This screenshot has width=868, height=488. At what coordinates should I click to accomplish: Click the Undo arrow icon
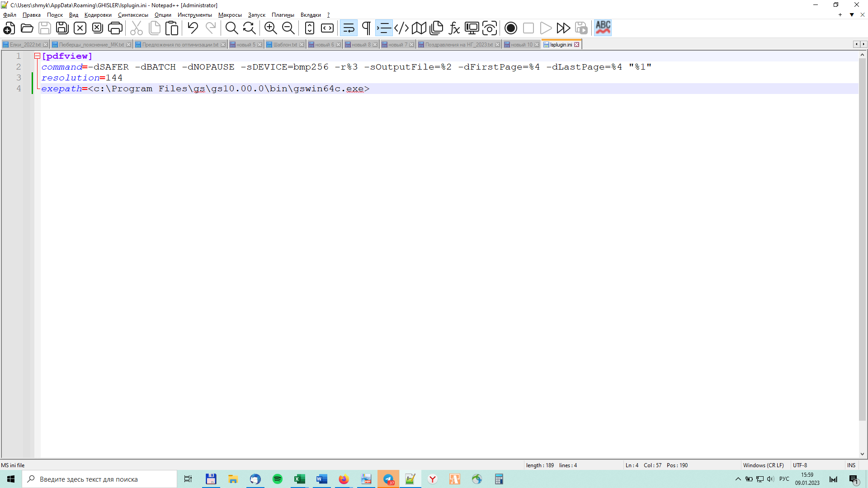(193, 28)
